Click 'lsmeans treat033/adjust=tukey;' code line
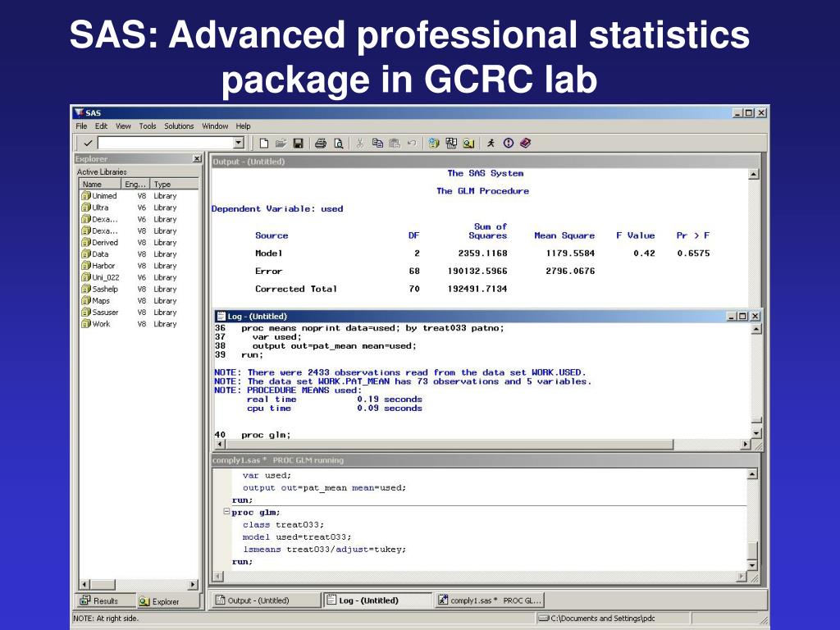 [324, 549]
